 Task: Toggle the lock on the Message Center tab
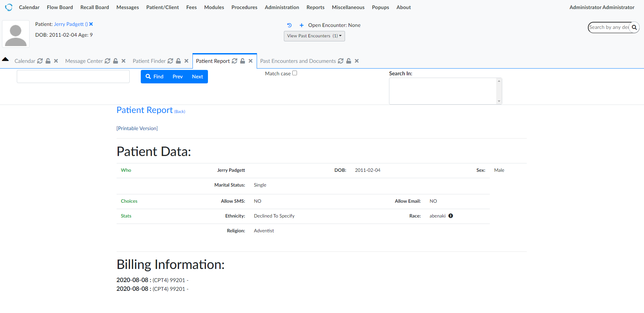tap(115, 61)
